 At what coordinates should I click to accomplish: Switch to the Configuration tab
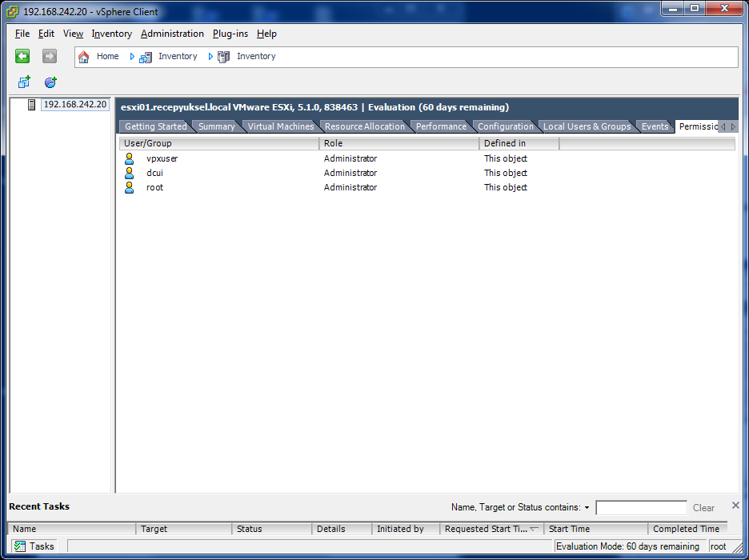[506, 126]
